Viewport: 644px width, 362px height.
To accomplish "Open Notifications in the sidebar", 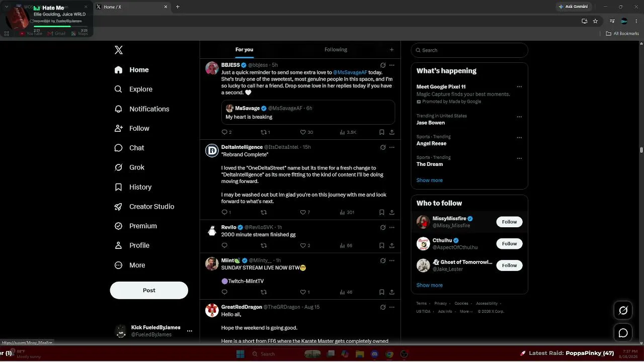I will click(x=142, y=109).
